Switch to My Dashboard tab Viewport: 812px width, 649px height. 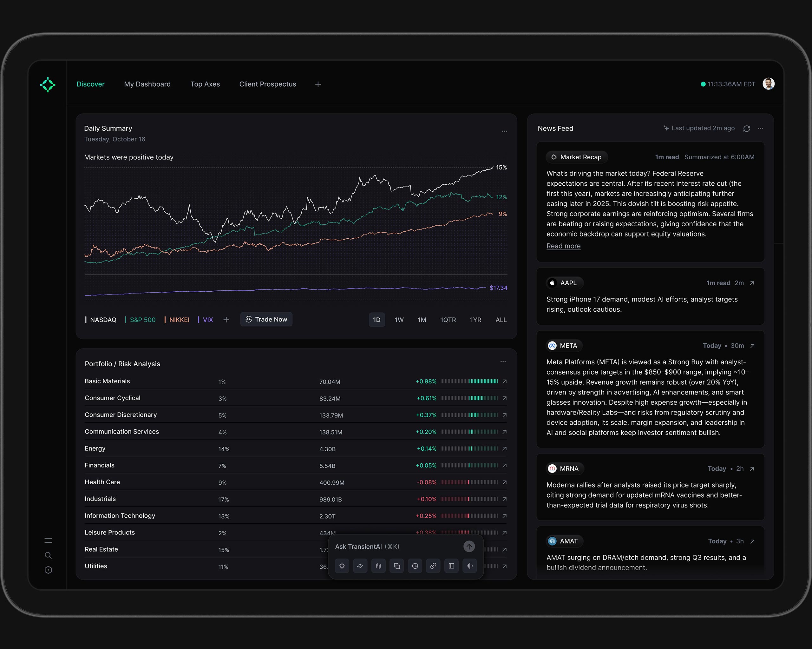(x=147, y=84)
